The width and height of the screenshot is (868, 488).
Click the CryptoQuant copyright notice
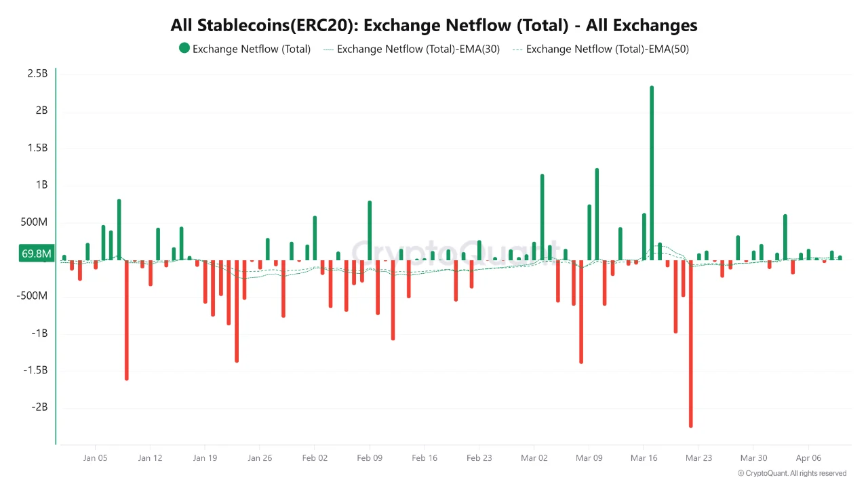(x=791, y=473)
